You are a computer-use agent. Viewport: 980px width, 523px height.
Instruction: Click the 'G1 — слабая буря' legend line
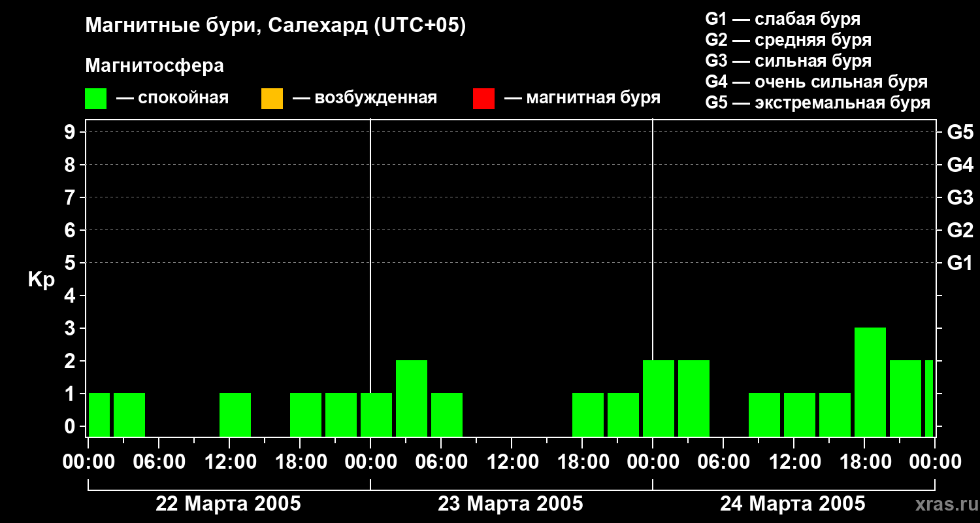783,19
